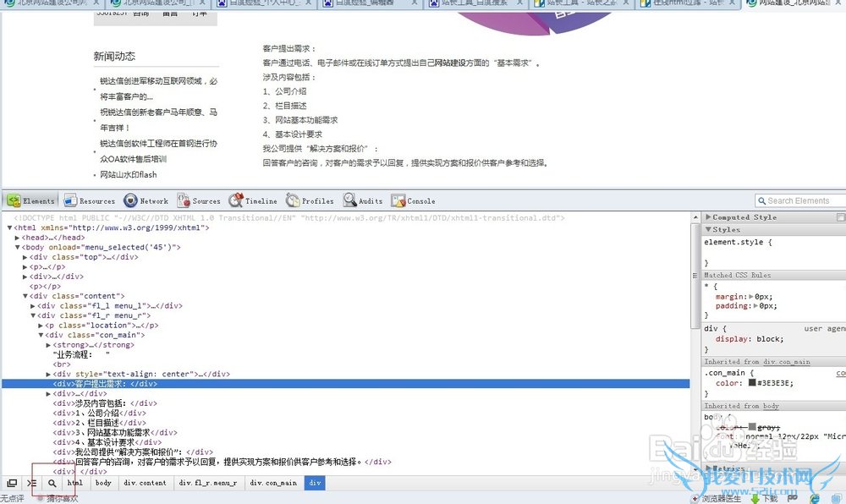
Task: Open the Profiles panel
Action: click(310, 201)
